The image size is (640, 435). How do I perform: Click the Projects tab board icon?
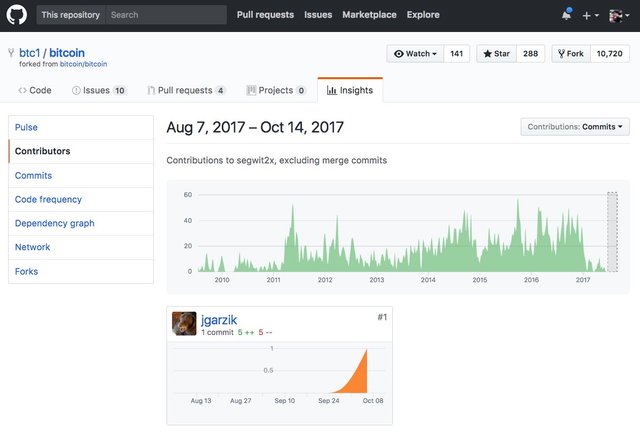[251, 91]
